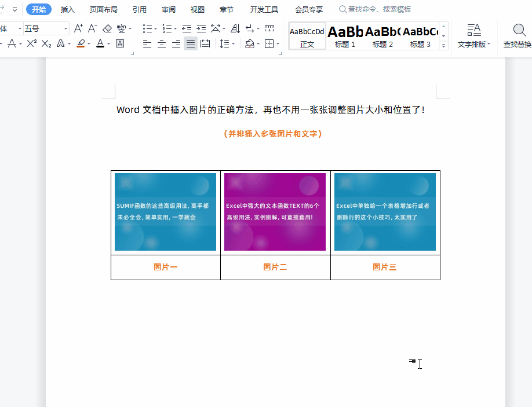The height and width of the screenshot is (407, 532).
Task: Apply 标题 1 heading style
Action: (345, 36)
